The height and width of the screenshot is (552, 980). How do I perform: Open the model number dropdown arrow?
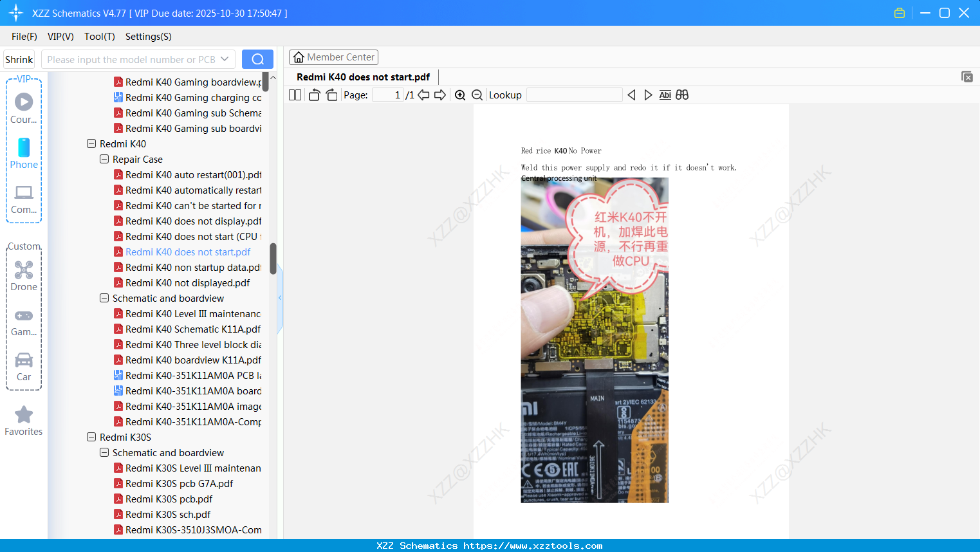(x=225, y=59)
